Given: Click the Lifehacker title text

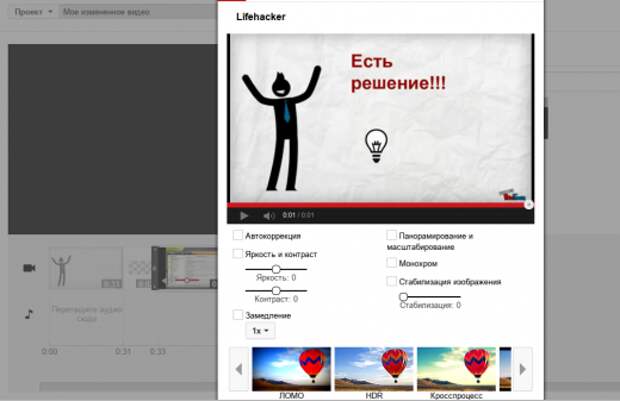Looking at the screenshot, I should tap(261, 17).
